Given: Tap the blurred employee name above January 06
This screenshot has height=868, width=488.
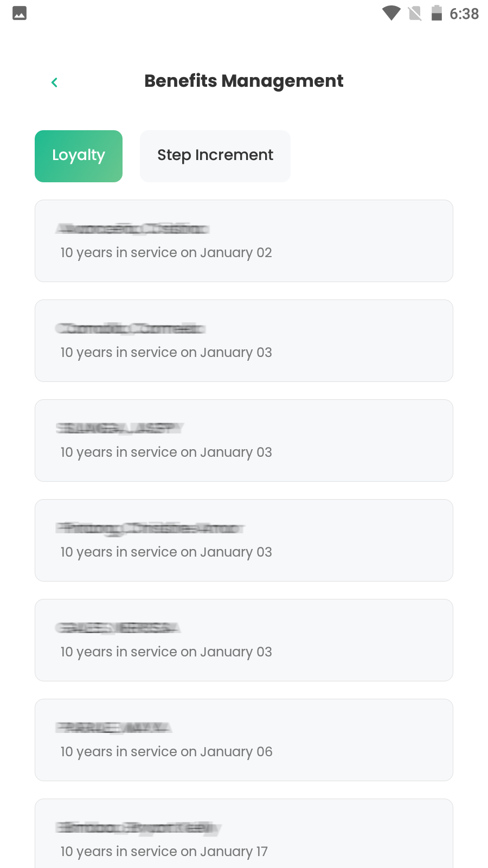Looking at the screenshot, I should pyautogui.click(x=114, y=727).
